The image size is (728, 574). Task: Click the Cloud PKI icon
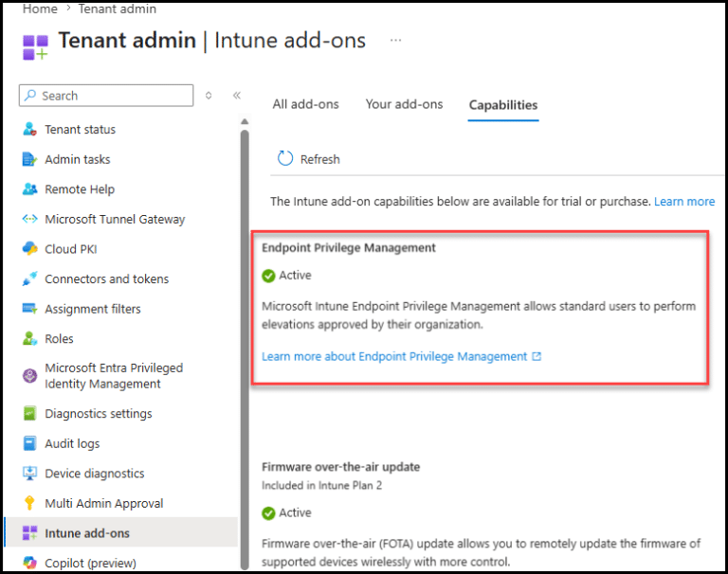coord(29,249)
